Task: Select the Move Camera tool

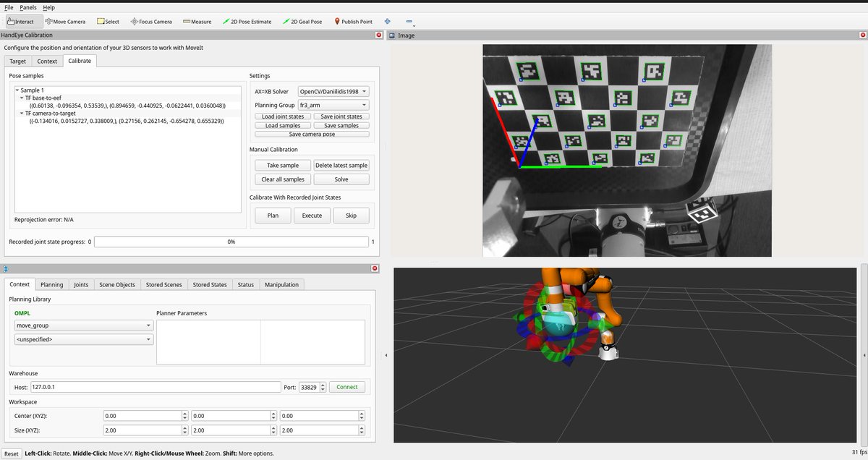Action: coord(65,22)
